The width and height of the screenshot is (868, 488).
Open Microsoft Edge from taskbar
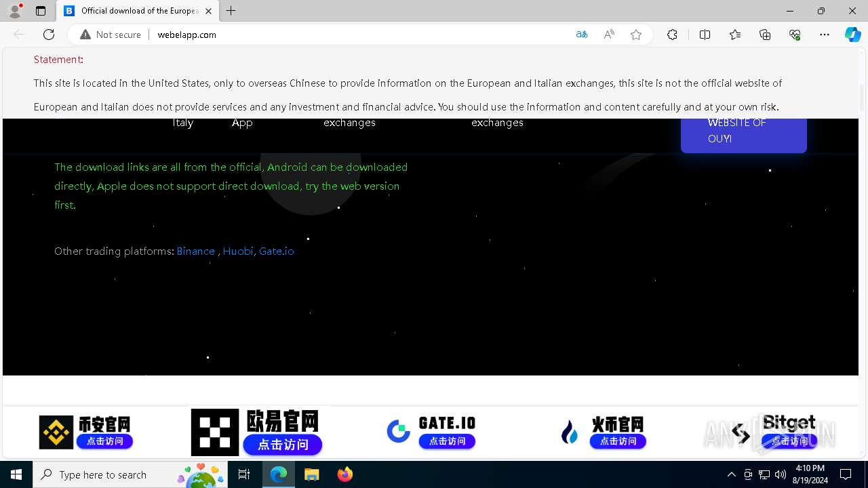coord(279,474)
